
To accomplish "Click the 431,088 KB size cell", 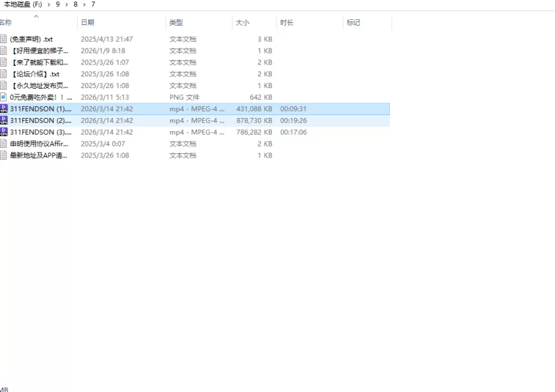I will pyautogui.click(x=254, y=109).
